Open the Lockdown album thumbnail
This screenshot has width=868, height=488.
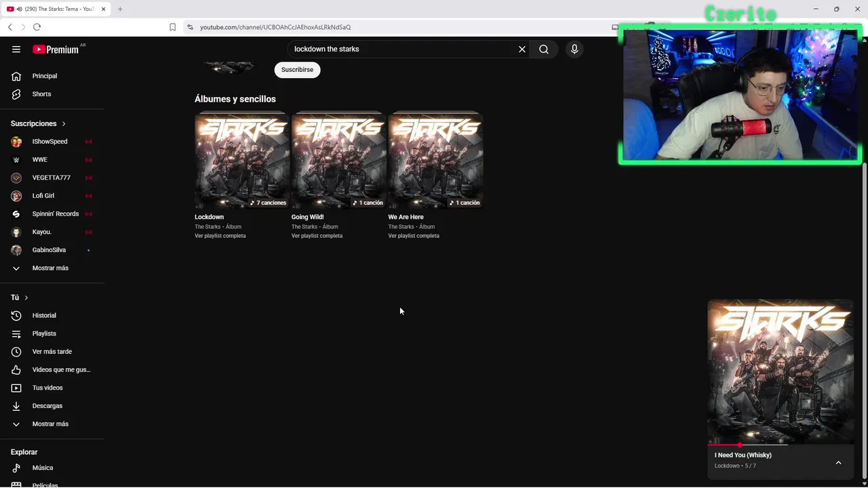coord(242,161)
